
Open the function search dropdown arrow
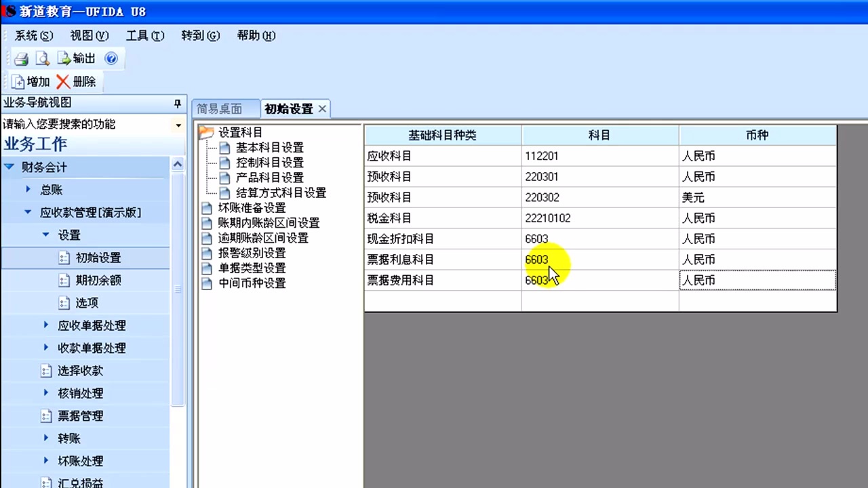coord(178,125)
